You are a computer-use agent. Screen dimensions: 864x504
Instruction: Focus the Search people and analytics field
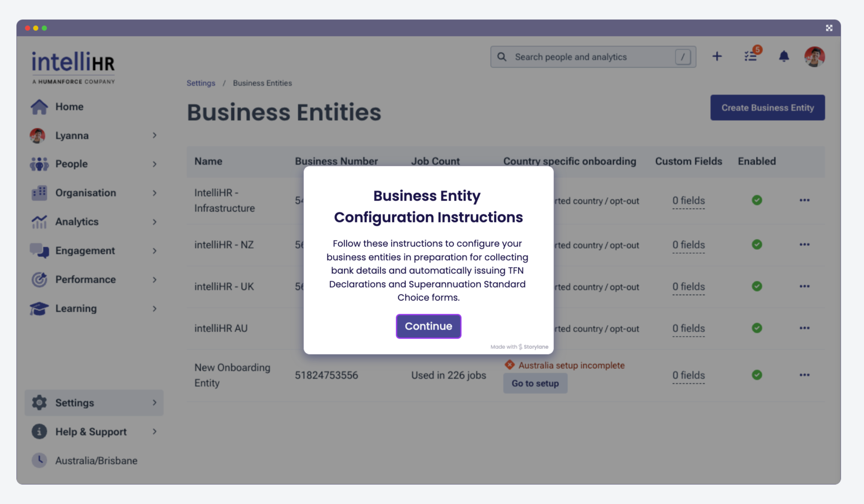point(592,57)
